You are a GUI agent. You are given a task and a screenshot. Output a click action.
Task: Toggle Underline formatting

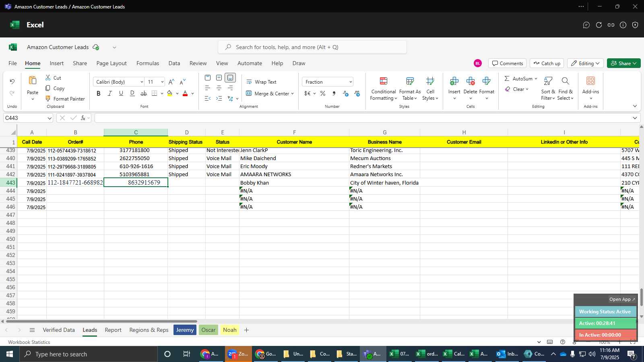(121, 93)
